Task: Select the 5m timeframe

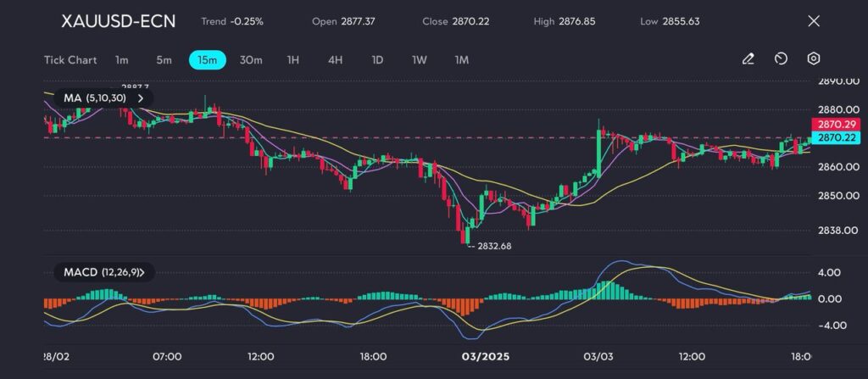Action: tap(164, 60)
